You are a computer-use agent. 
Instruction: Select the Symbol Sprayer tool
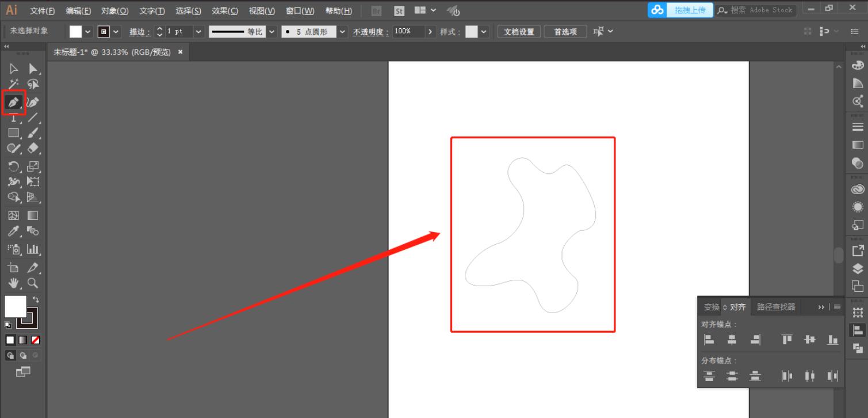[x=14, y=249]
